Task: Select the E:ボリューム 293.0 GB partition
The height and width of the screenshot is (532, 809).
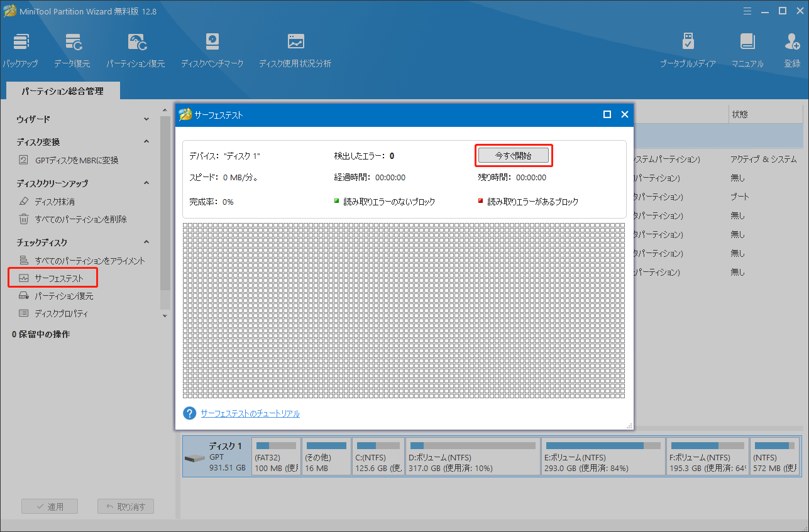Action: [x=603, y=457]
